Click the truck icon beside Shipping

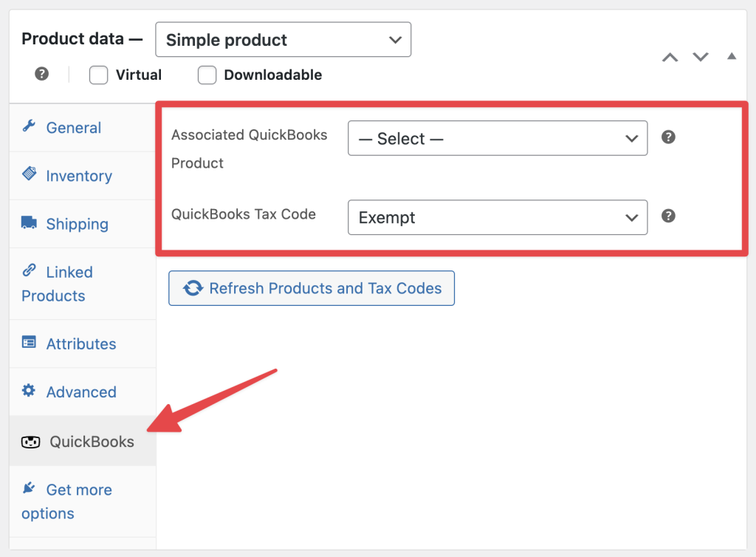(x=28, y=223)
